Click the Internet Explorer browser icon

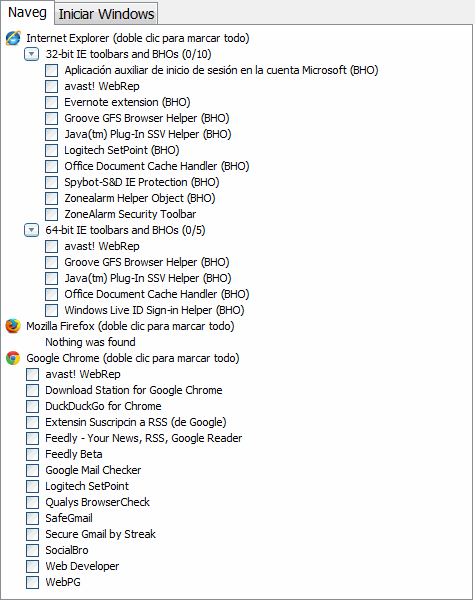(x=13, y=38)
